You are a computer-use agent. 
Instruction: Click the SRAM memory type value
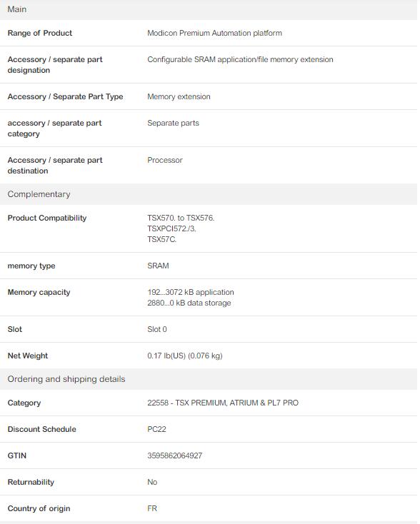pos(158,266)
